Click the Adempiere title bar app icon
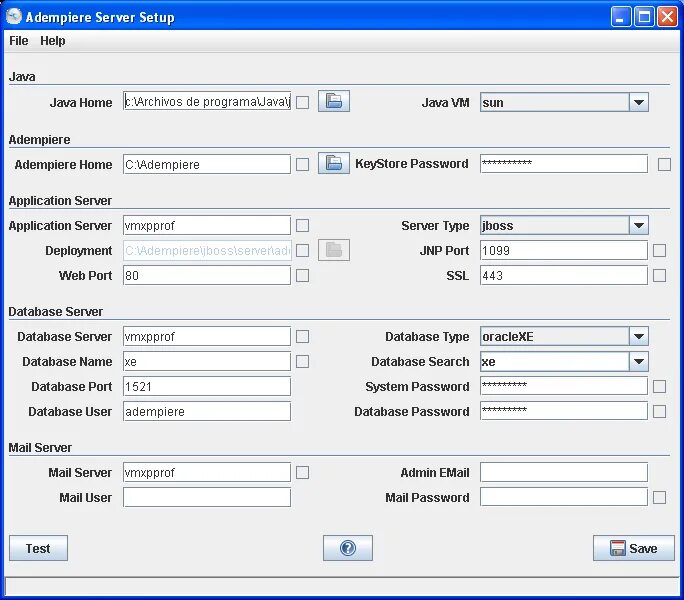 (14, 17)
